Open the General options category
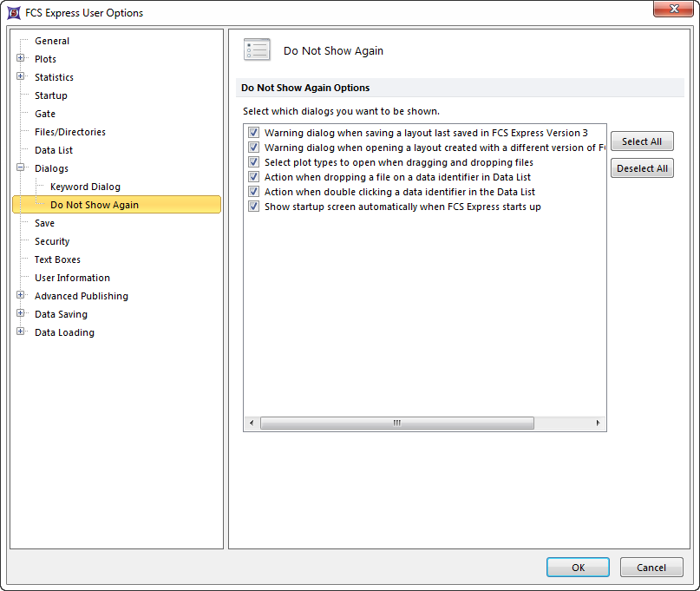The height and width of the screenshot is (591, 700). click(x=52, y=41)
